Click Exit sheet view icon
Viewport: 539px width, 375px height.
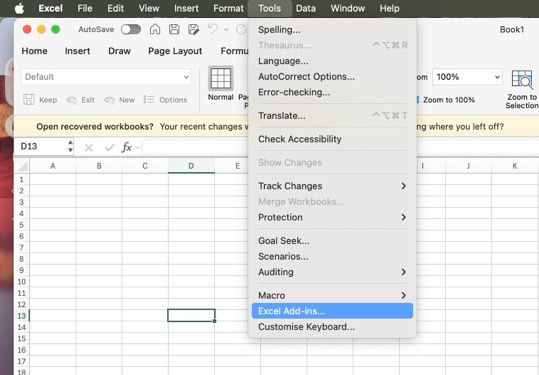click(72, 100)
